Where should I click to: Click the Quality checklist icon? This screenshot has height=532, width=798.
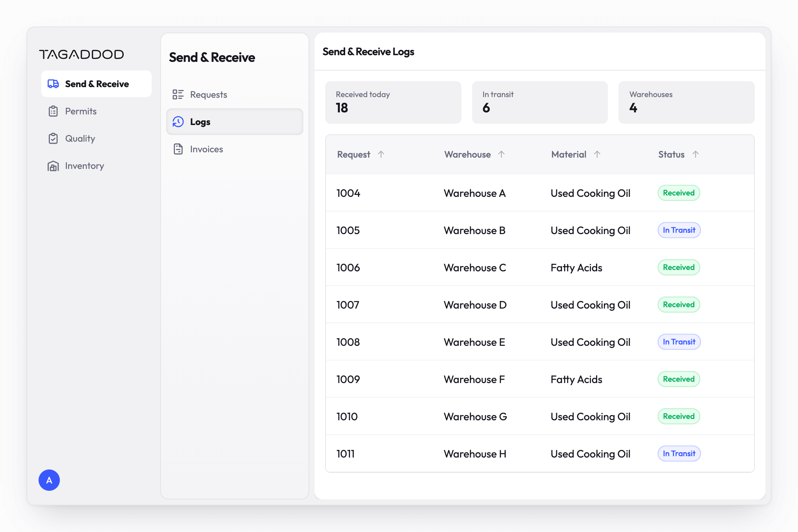coord(53,138)
